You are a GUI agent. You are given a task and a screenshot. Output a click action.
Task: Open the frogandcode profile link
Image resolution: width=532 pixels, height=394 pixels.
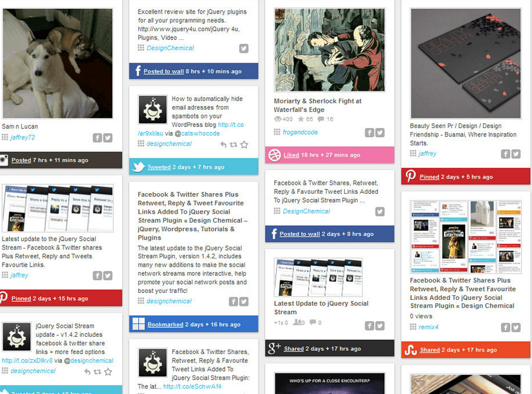300,132
